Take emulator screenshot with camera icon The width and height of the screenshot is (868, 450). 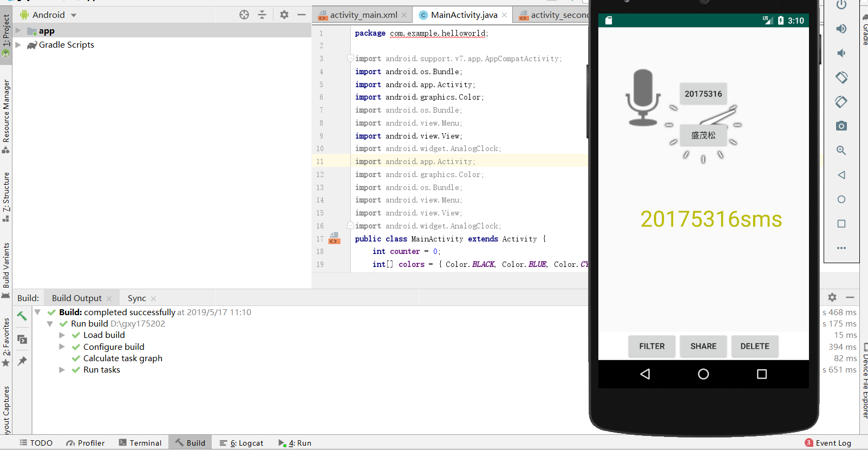click(841, 126)
